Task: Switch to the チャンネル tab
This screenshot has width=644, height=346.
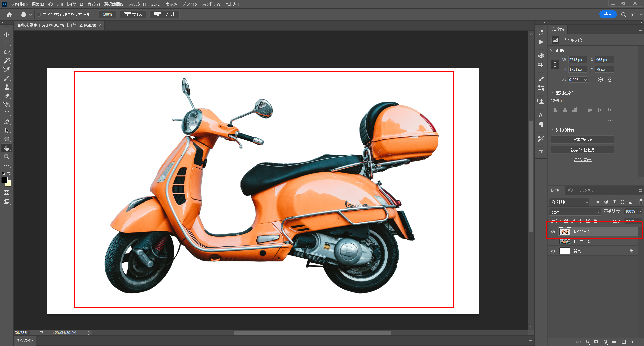Action: click(x=586, y=190)
